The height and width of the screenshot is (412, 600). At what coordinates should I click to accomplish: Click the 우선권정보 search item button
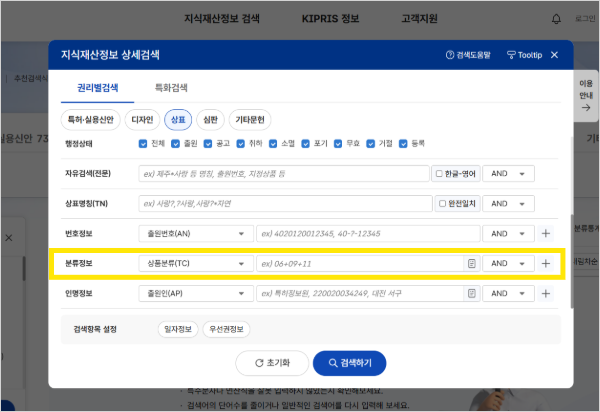pyautogui.click(x=226, y=329)
